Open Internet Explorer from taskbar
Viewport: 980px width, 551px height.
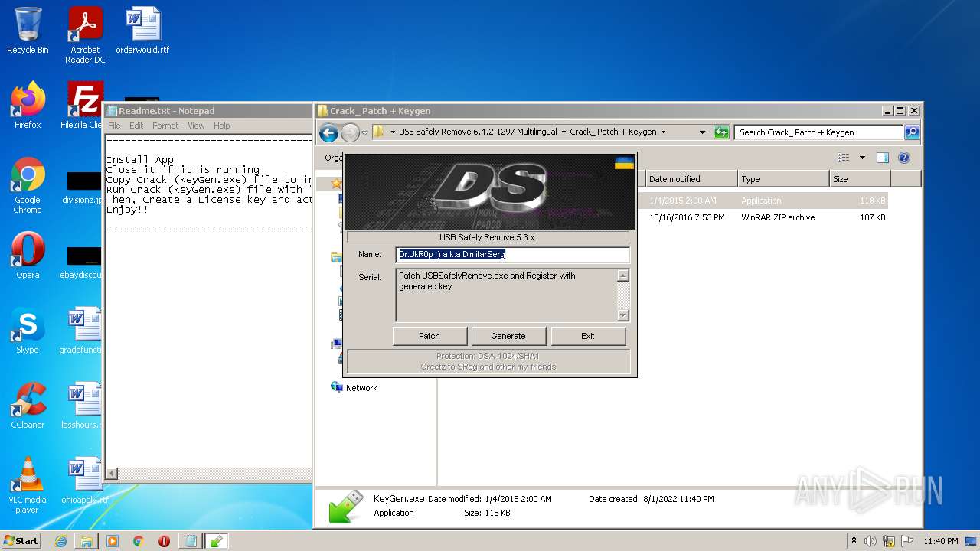pos(60,541)
